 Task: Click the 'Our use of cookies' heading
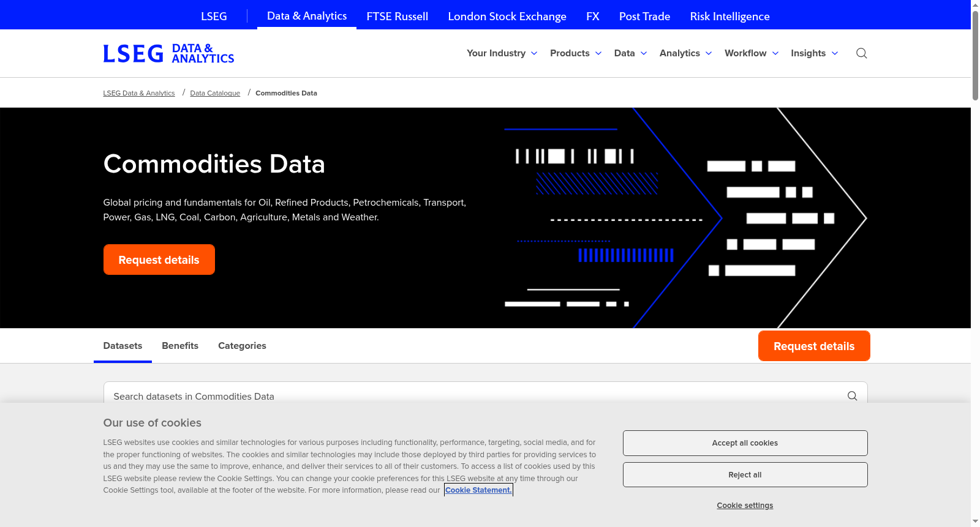[x=152, y=423]
